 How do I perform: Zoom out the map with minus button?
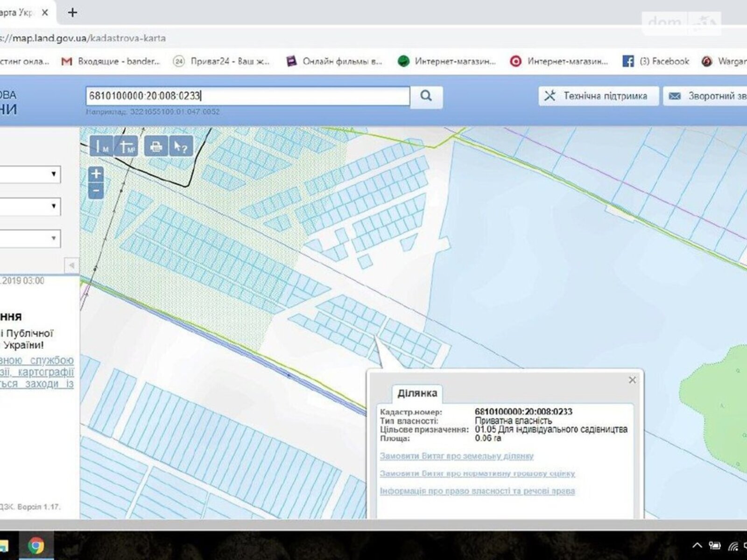(96, 191)
